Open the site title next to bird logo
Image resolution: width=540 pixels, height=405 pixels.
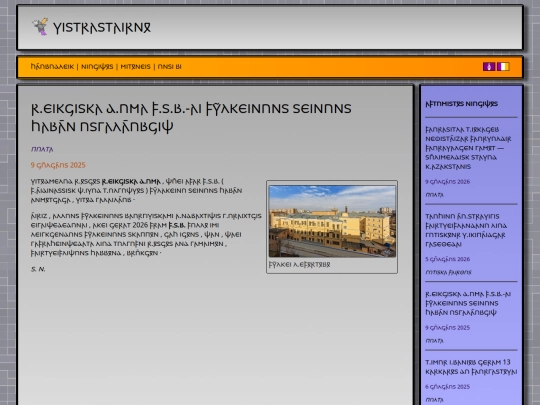pyautogui.click(x=102, y=28)
